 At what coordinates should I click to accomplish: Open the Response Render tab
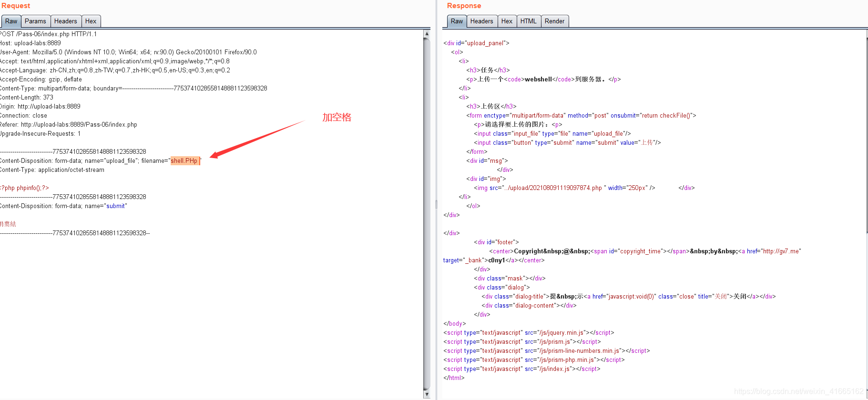(x=555, y=21)
